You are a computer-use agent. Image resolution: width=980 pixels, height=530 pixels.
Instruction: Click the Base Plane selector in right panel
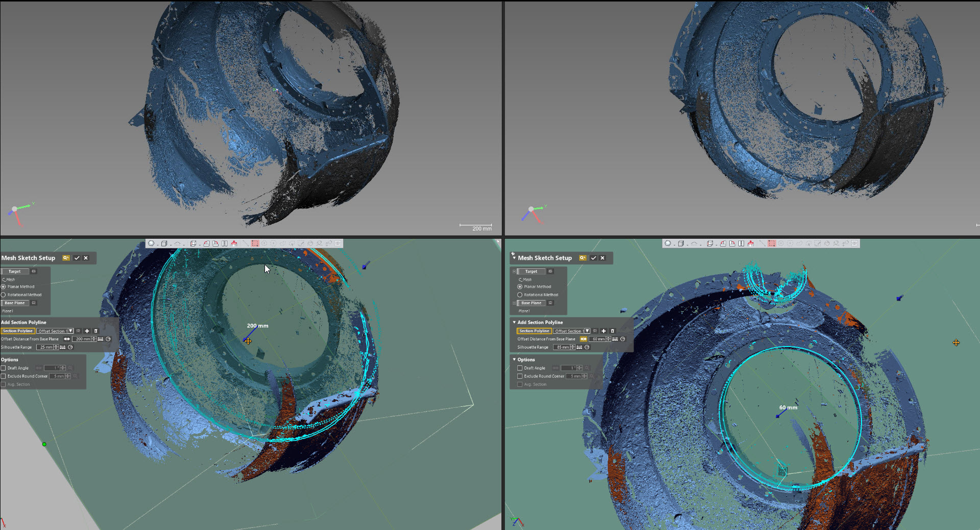[x=531, y=303]
